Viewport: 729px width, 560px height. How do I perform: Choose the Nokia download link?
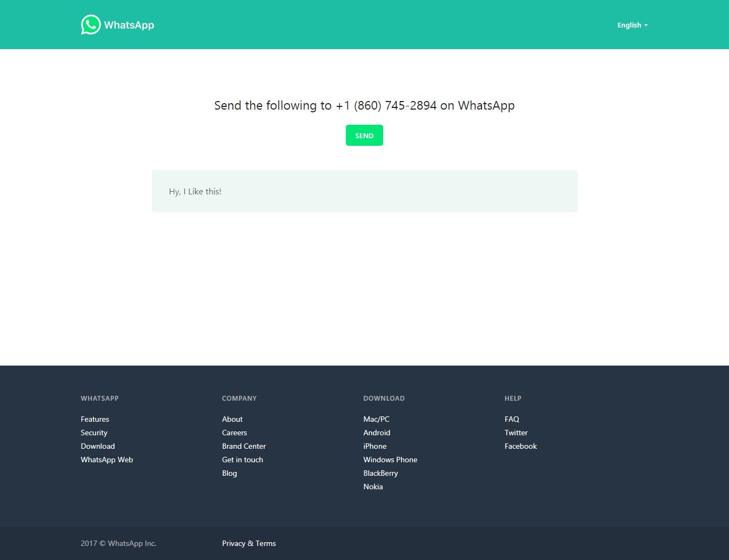coord(373,487)
